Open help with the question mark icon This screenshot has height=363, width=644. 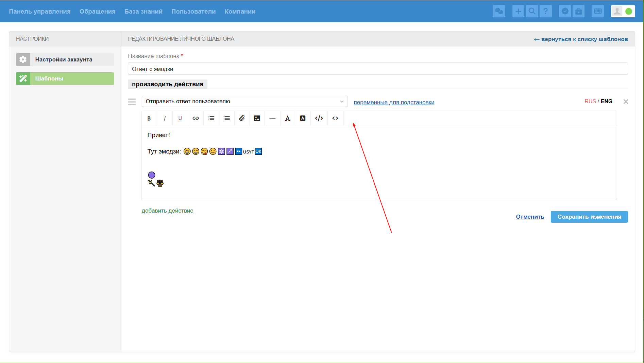click(546, 11)
